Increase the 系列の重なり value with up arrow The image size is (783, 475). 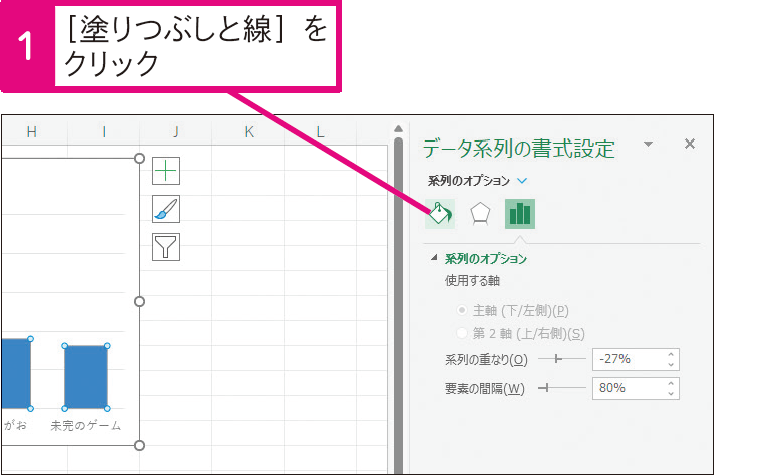pos(671,354)
